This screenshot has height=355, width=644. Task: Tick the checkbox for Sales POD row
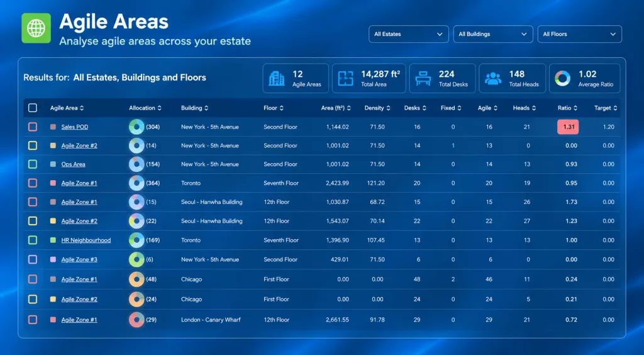tap(33, 127)
